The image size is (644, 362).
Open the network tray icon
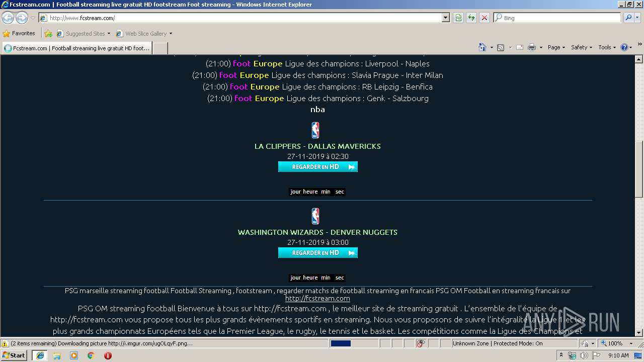tap(572, 355)
